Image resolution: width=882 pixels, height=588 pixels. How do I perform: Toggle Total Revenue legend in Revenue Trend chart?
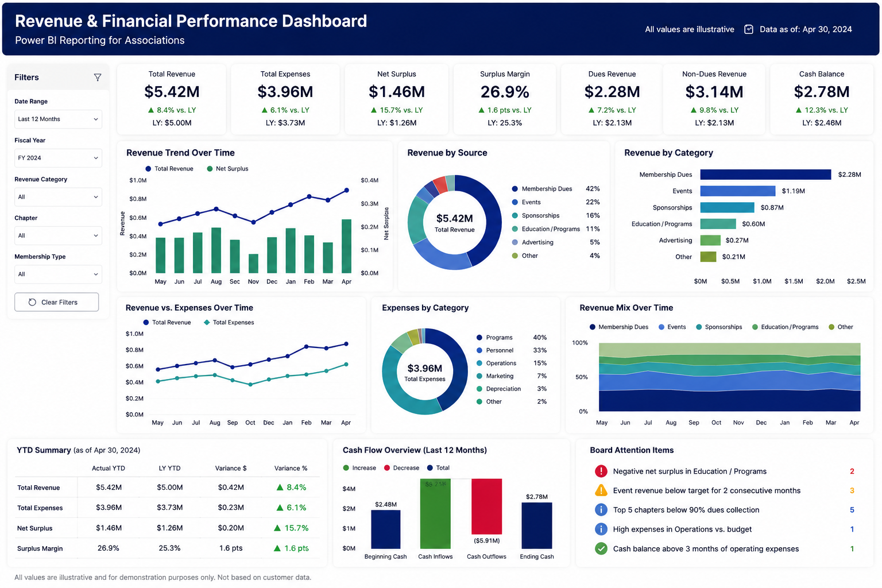click(x=169, y=169)
